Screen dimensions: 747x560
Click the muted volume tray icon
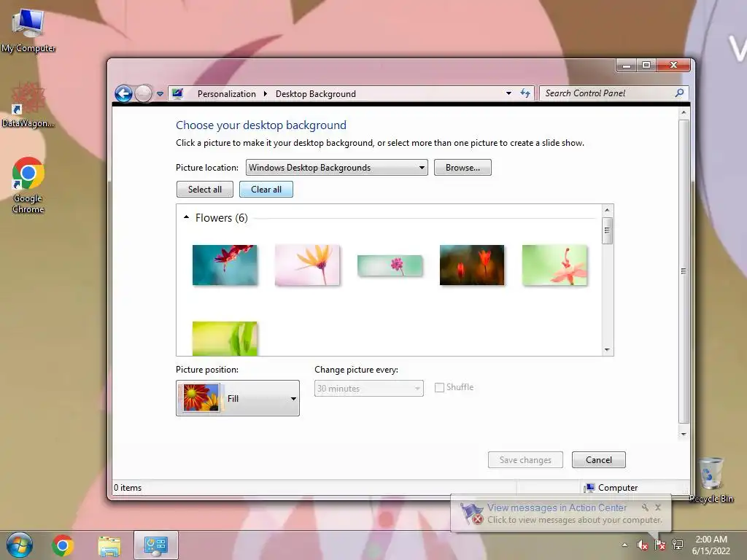642,545
